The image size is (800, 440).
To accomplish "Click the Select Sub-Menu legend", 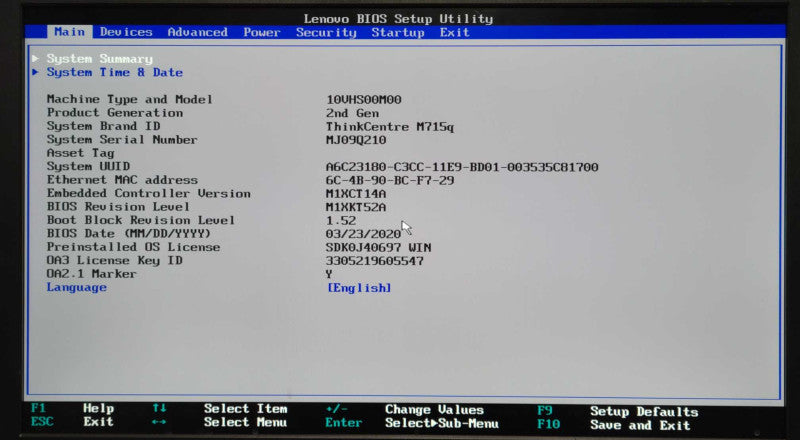I will [442, 424].
